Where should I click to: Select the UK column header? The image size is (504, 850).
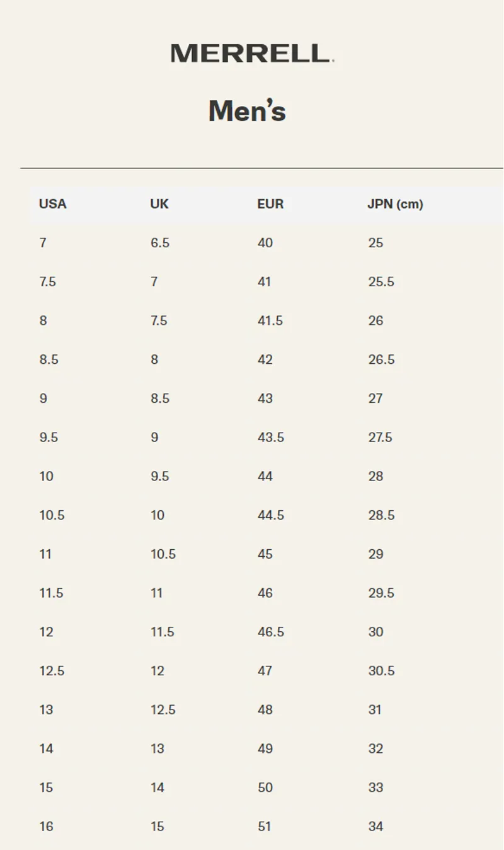coord(159,204)
